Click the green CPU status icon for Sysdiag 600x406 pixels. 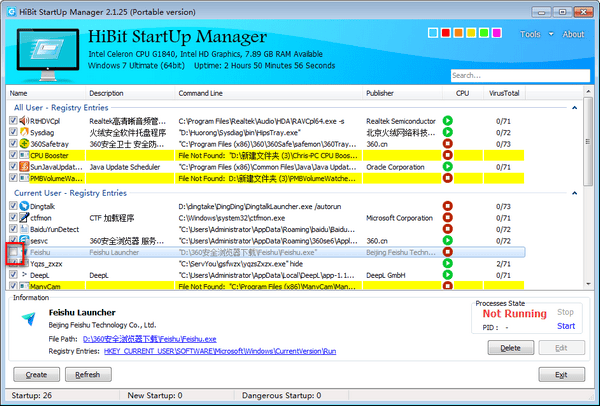pos(461,132)
